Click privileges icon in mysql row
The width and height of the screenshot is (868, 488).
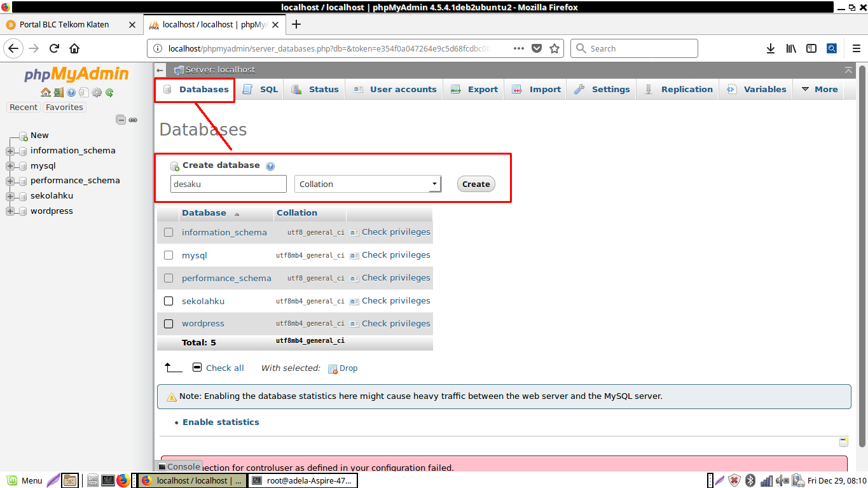tap(355, 256)
